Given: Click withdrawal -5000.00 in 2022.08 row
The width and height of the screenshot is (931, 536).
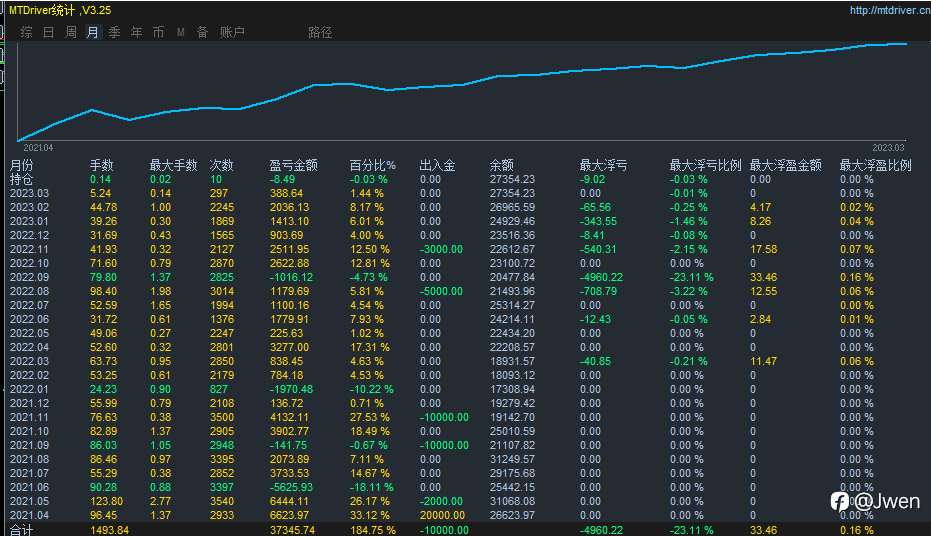Looking at the screenshot, I should (x=441, y=291).
